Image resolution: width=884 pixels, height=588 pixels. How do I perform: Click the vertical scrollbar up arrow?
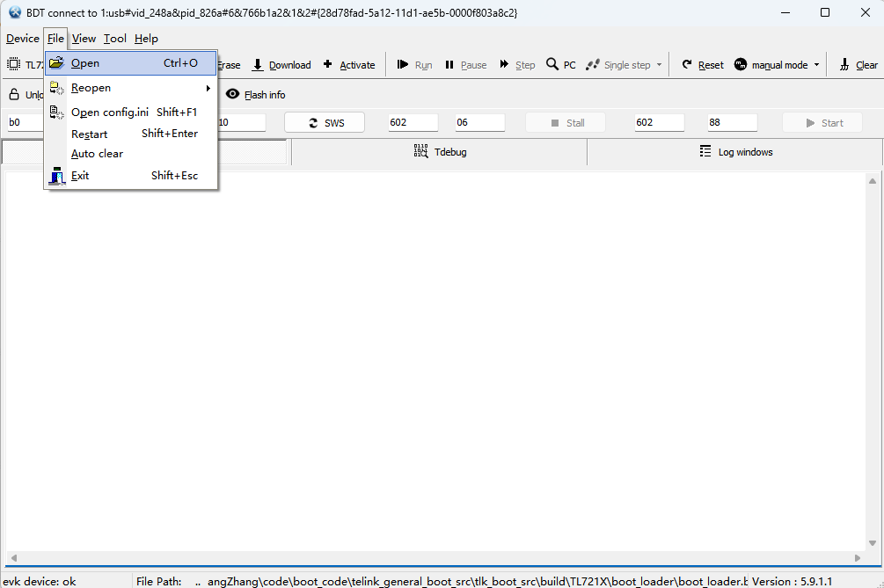click(873, 181)
